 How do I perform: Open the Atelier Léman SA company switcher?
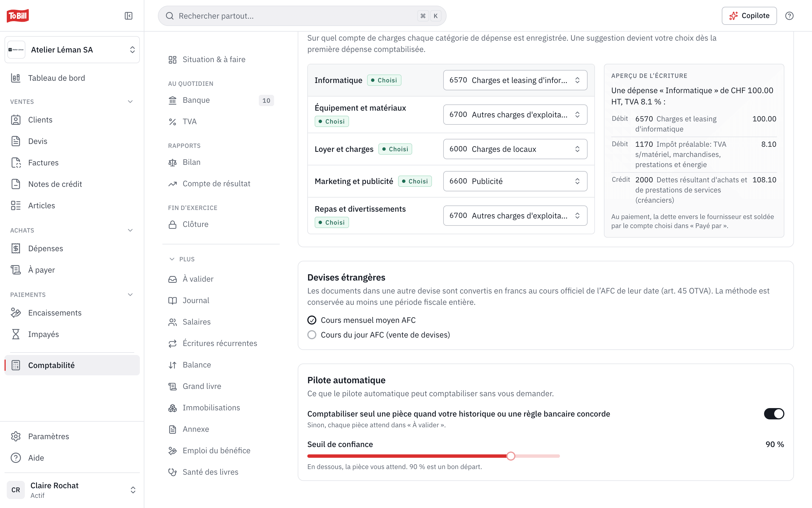pos(72,50)
